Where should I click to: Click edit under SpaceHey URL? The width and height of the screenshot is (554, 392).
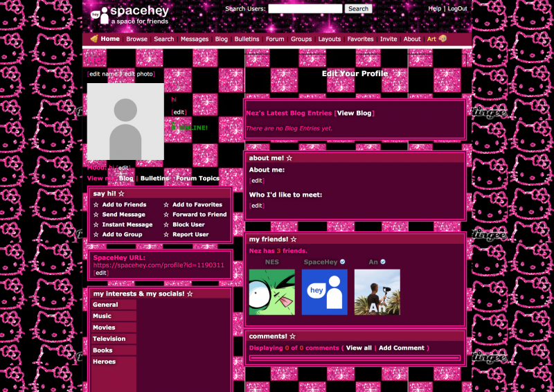click(x=100, y=273)
